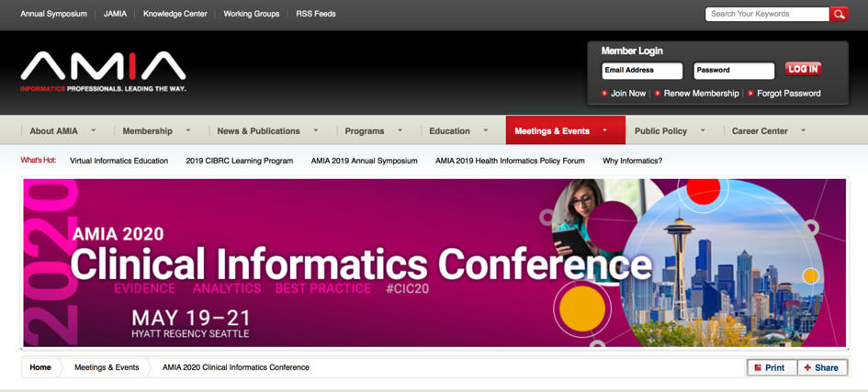The width and height of the screenshot is (868, 392).
Task: Click the LOG IN button
Action: click(803, 69)
